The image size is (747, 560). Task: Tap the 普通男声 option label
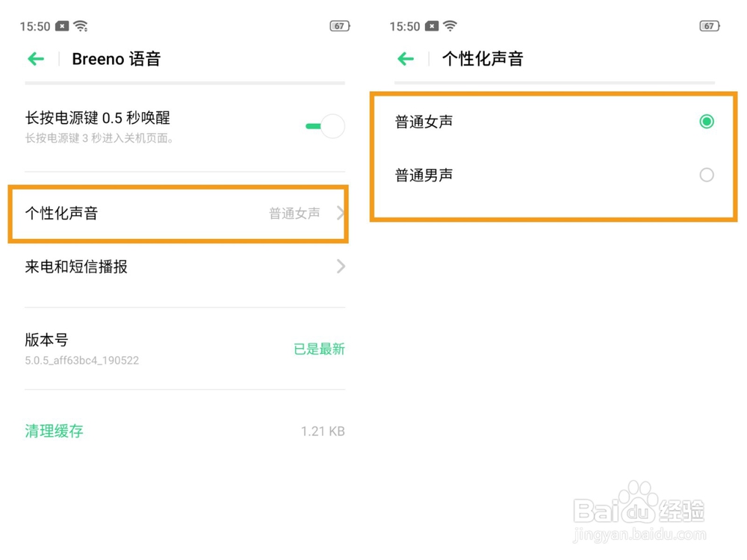tap(424, 175)
